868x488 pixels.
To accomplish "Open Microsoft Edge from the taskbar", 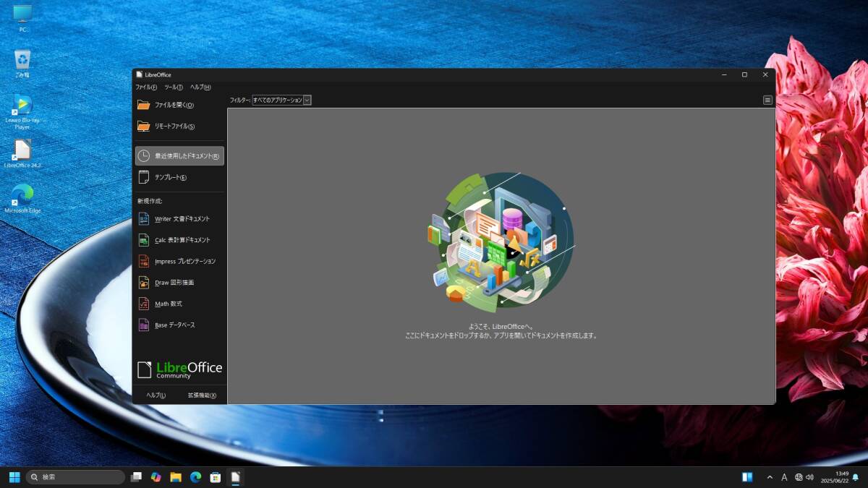I will click(195, 477).
